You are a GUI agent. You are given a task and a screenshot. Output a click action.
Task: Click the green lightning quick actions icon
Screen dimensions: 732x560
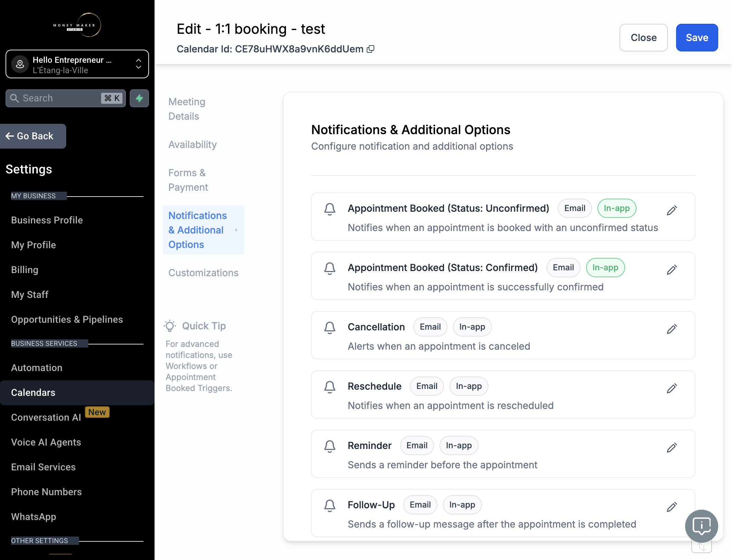click(139, 98)
